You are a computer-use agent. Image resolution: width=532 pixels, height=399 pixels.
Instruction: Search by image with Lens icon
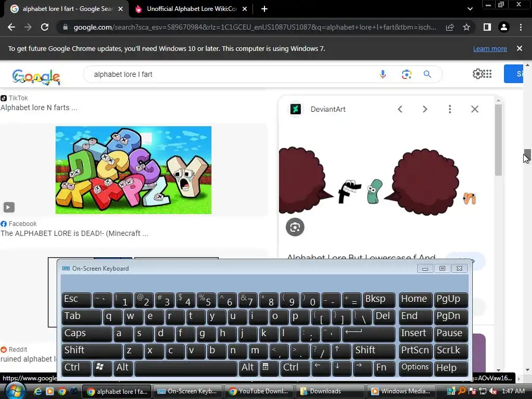click(x=406, y=74)
